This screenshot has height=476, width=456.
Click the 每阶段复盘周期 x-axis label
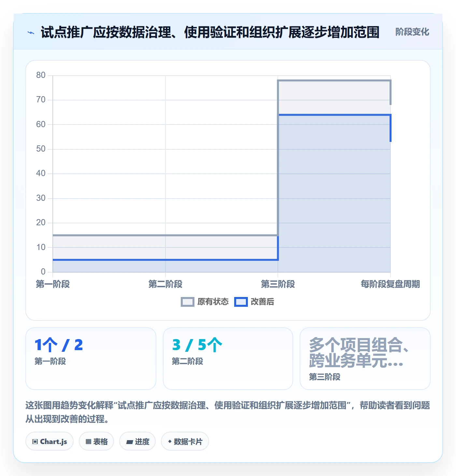[390, 284]
